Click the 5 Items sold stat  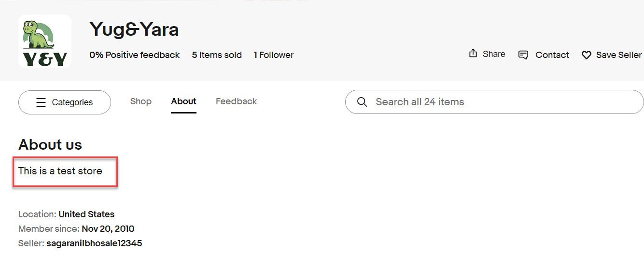217,55
